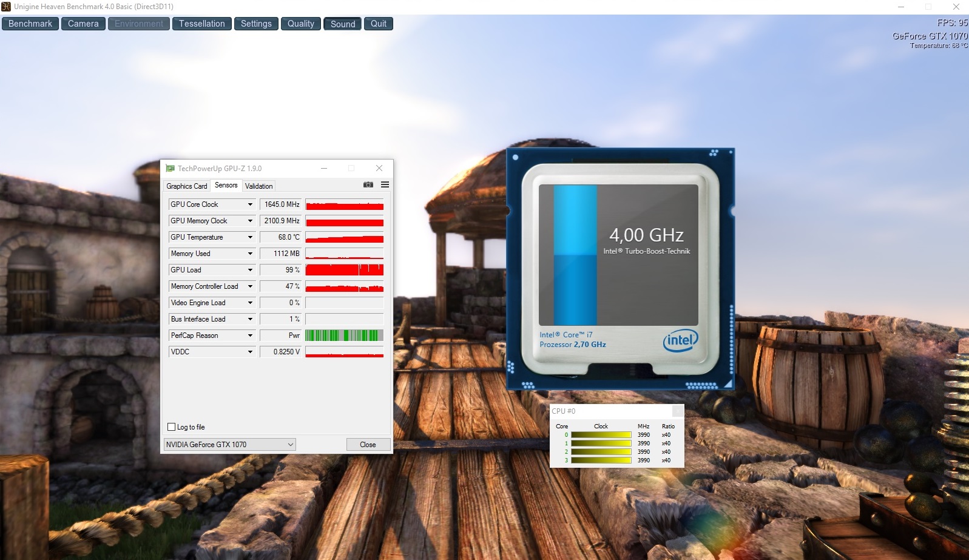Open the GPU Core Clock sensor dropdown
The width and height of the screenshot is (969, 560).
pyautogui.click(x=250, y=204)
